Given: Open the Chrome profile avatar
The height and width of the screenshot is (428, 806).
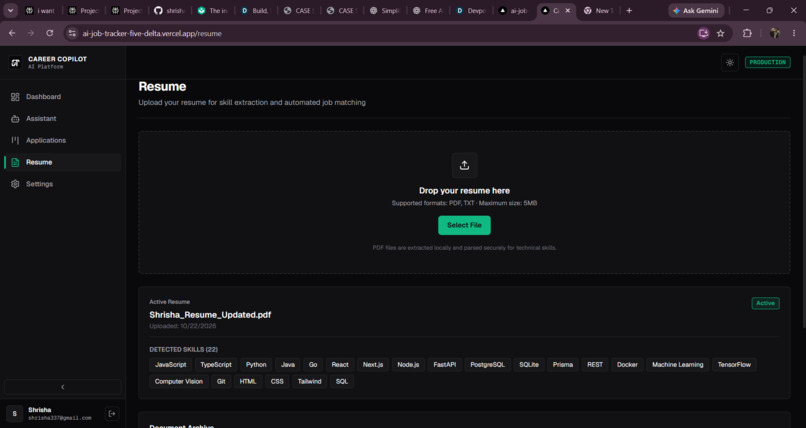Looking at the screenshot, I should pos(775,33).
